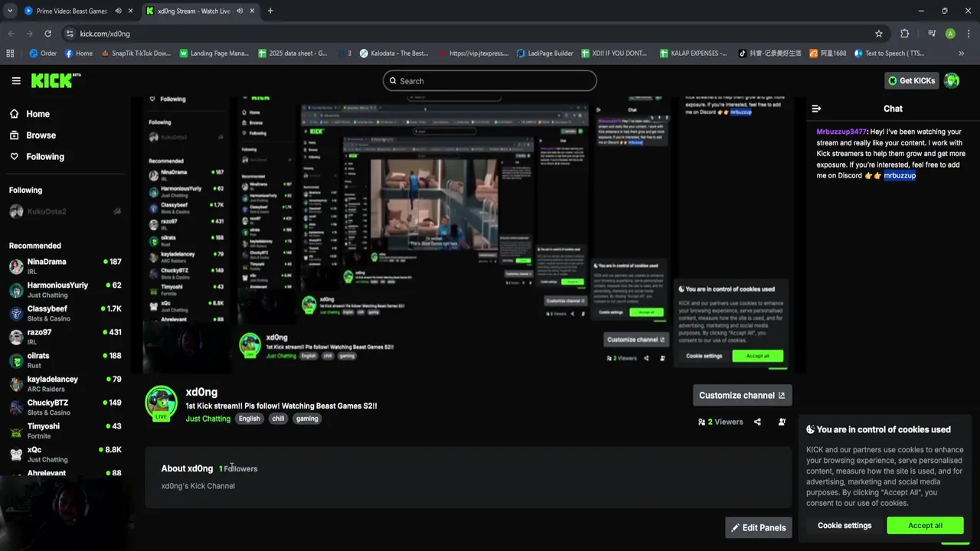The width and height of the screenshot is (980, 551).
Task: Collapse the chat panel with arrow icon
Action: click(816, 109)
